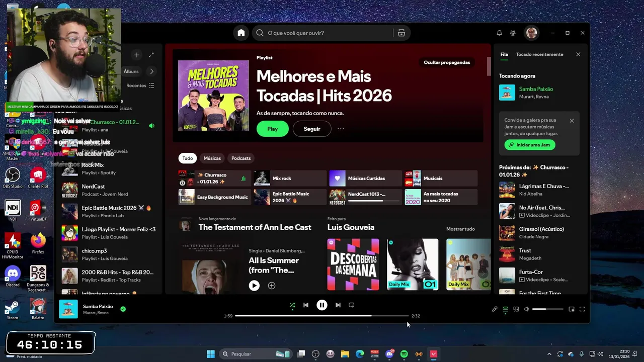The image size is (644, 362).
Task: Switch to the Fila tab
Action: pyautogui.click(x=504, y=54)
